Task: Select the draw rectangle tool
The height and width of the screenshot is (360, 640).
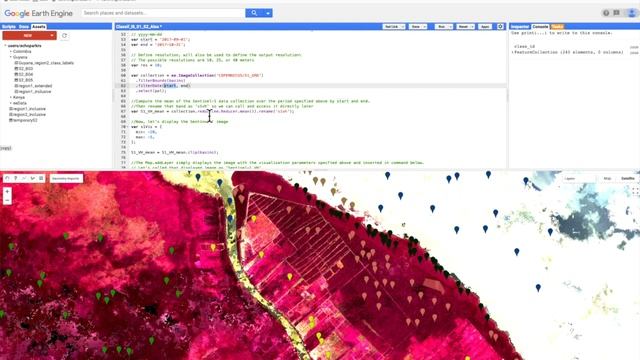Action: click(x=41, y=178)
